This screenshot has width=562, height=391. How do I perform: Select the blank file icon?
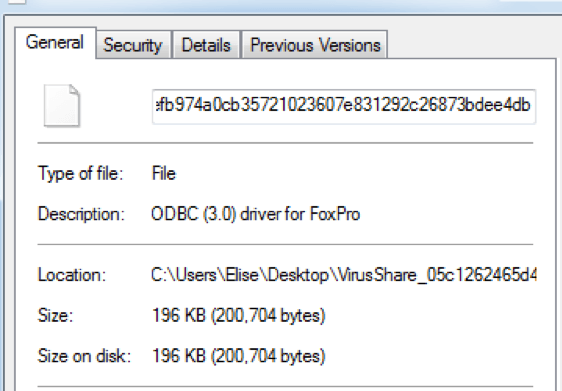pos(62,105)
